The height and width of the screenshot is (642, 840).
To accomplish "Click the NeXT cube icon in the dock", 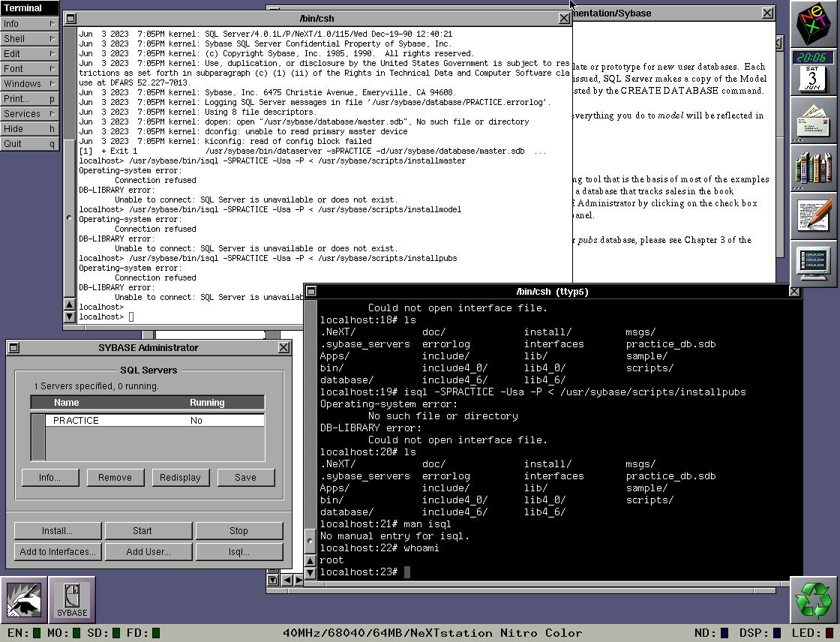I will [x=814, y=24].
